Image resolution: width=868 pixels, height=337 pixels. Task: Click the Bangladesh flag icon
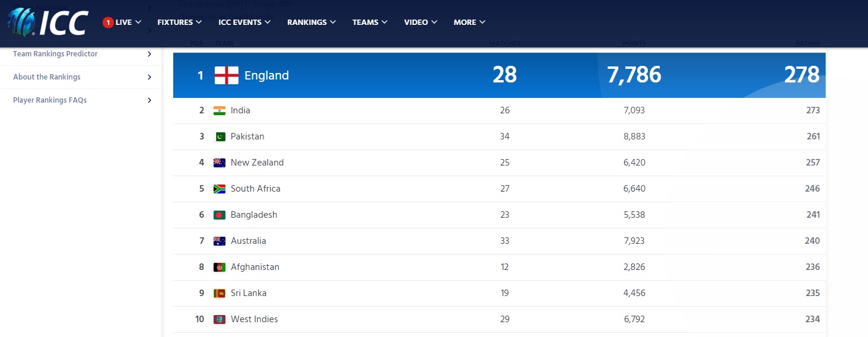coord(220,215)
